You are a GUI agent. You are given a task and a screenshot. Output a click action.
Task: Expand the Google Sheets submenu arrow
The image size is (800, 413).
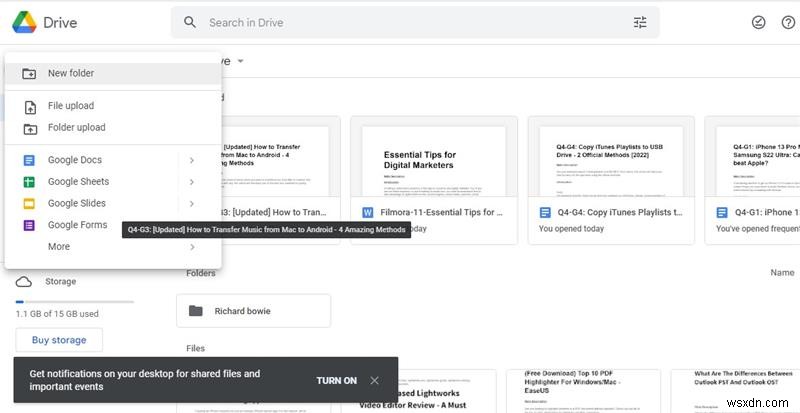pos(192,182)
